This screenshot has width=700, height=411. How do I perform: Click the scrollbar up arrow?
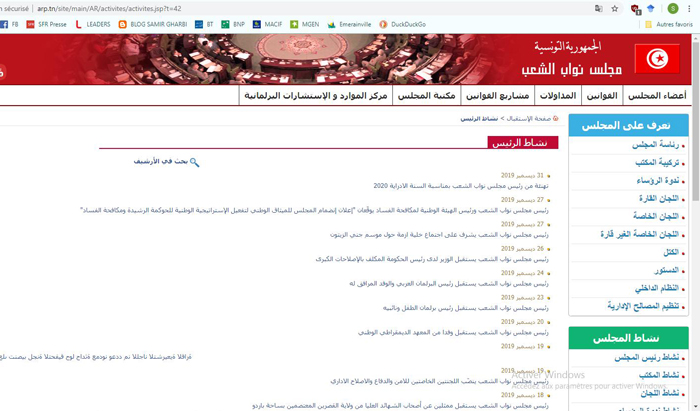pos(696,38)
